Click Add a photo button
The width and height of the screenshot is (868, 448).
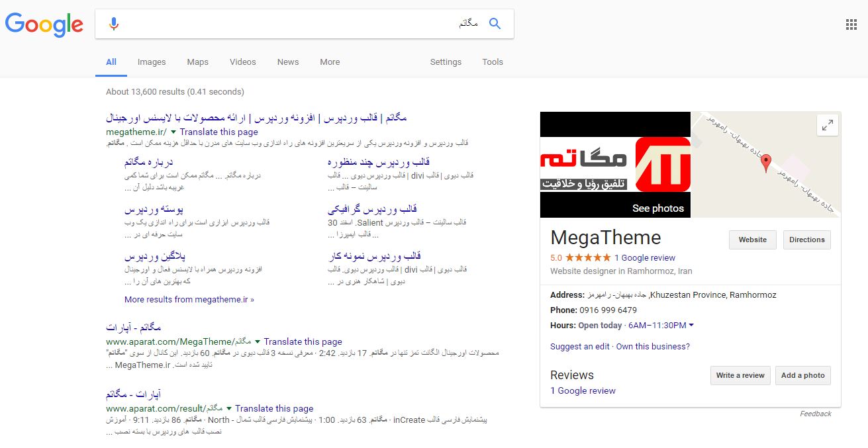click(803, 375)
